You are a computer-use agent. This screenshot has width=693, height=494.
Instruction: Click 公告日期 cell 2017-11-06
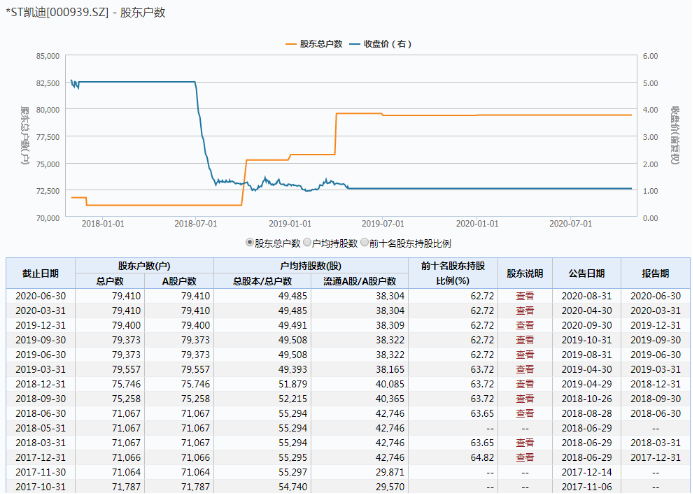pos(586,487)
